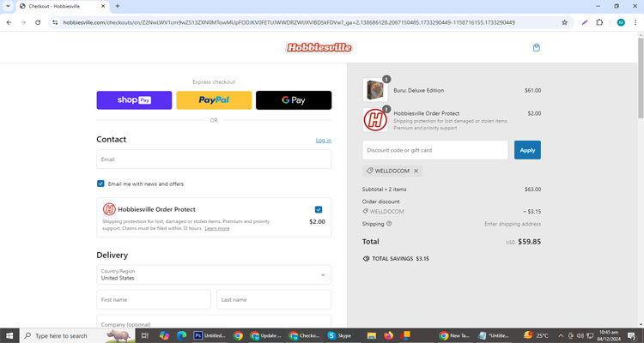This screenshot has width=644, height=343.
Task: Expand the Country/Region dropdown
Action: pos(214,274)
